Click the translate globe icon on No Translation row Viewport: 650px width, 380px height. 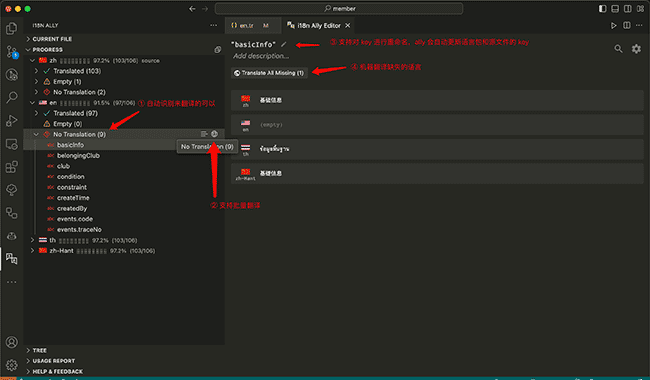pyautogui.click(x=214, y=134)
